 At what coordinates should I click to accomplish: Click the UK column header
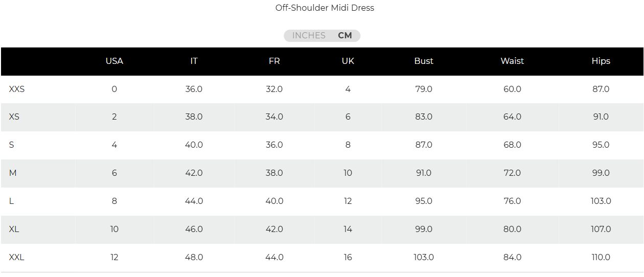[348, 61]
